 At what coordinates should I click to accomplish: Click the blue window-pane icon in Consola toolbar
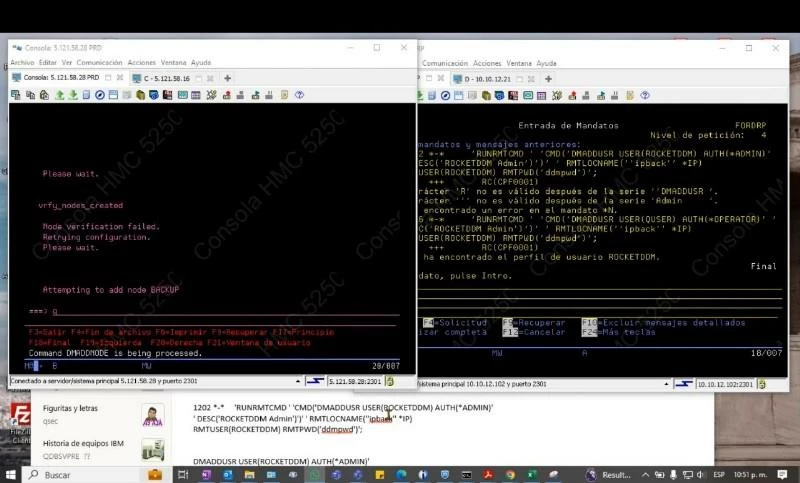pyautogui.click(x=113, y=95)
